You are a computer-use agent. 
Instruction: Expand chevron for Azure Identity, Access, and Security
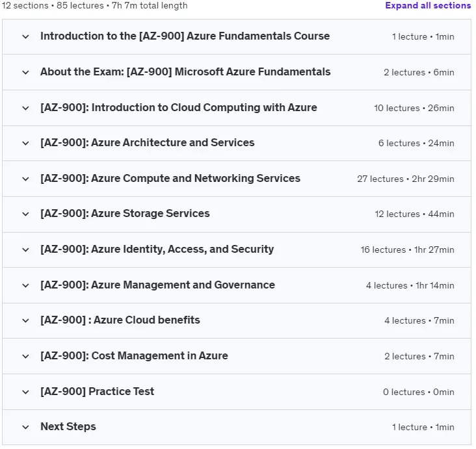click(x=26, y=250)
